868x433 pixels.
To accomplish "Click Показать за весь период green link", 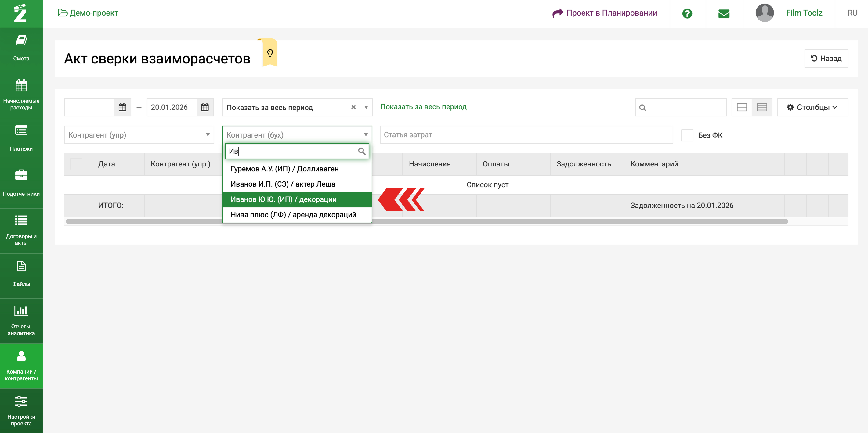I will (x=423, y=107).
